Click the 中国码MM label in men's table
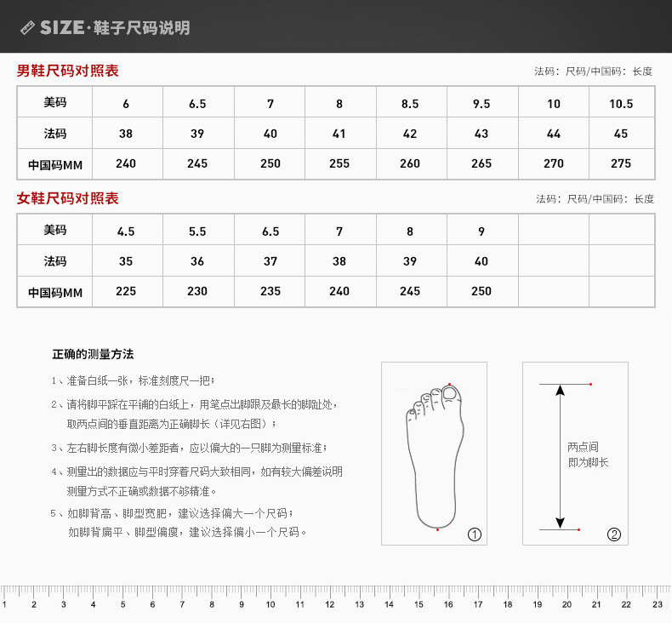This screenshot has width=672, height=623. click(x=54, y=164)
